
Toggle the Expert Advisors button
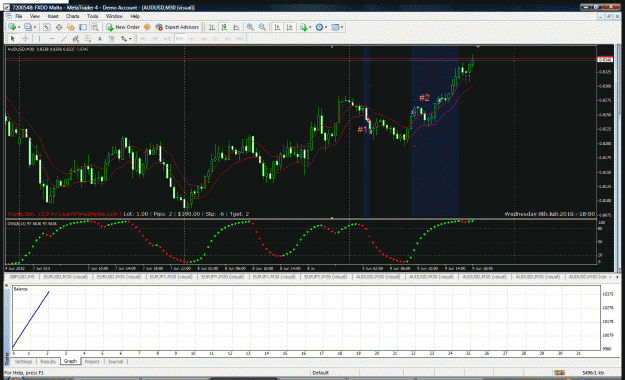[x=177, y=27]
